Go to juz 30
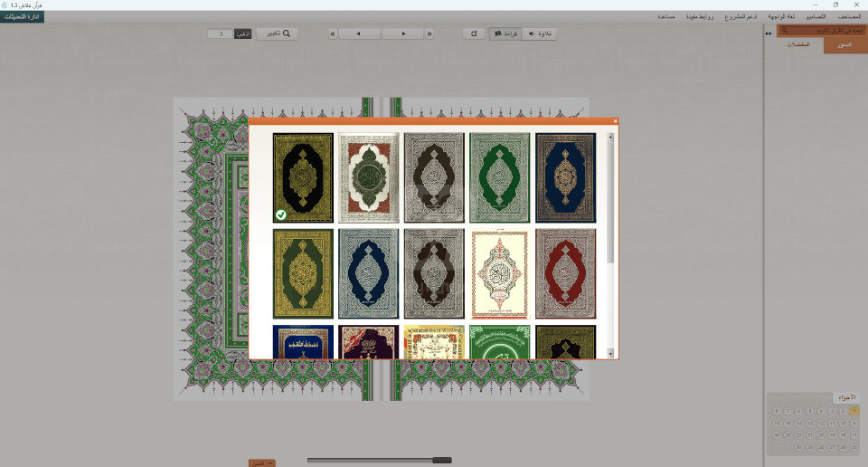The width and height of the screenshot is (868, 467). (798, 447)
